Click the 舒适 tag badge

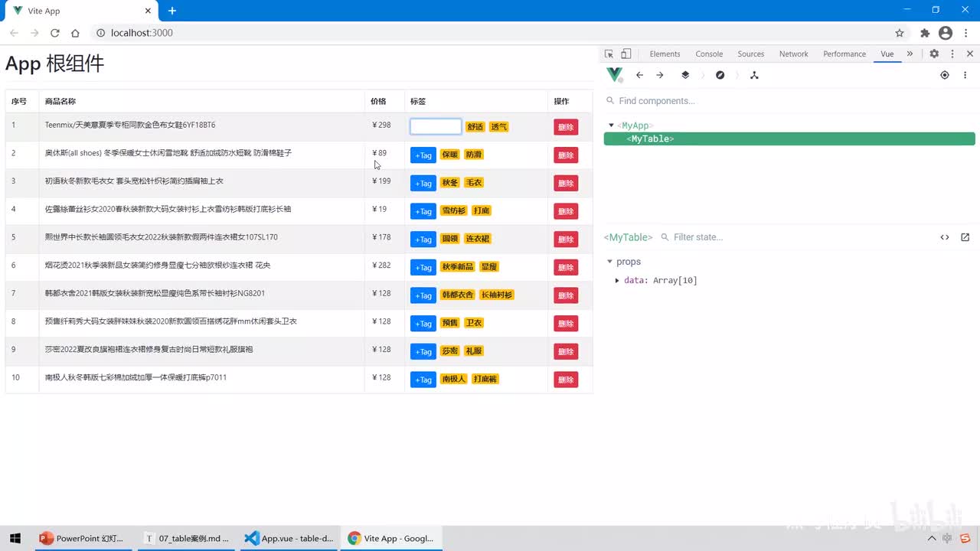(475, 127)
